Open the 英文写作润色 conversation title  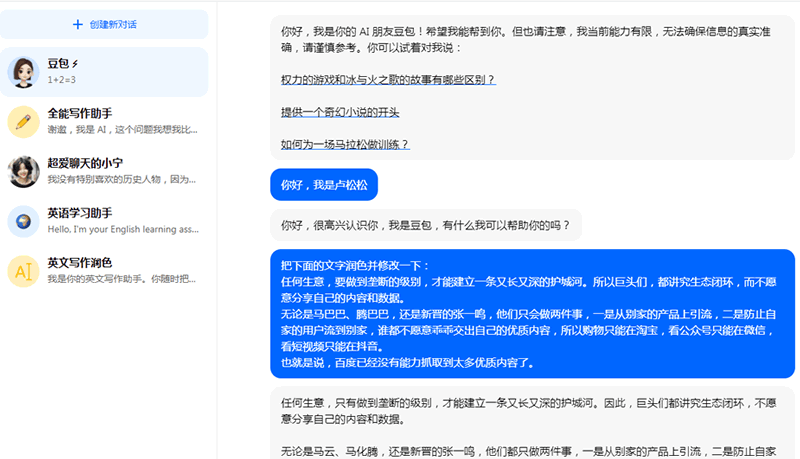(x=79, y=263)
